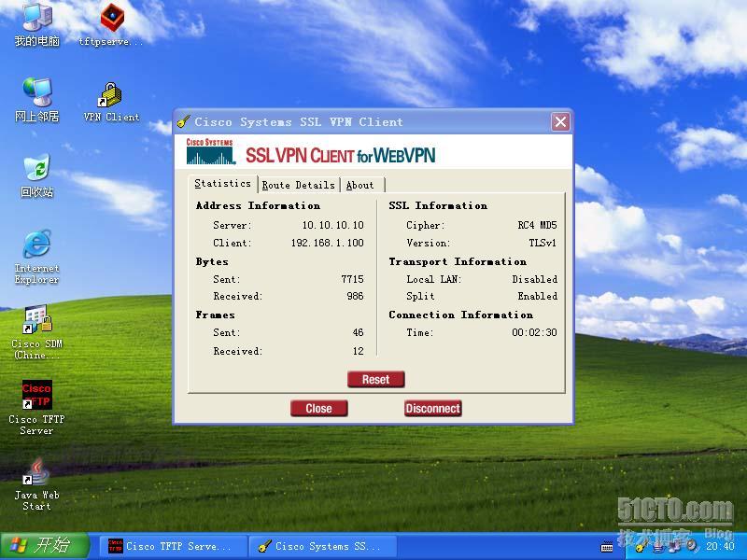The height and width of the screenshot is (560, 747).
Task: Open the About tab
Action: point(360,185)
